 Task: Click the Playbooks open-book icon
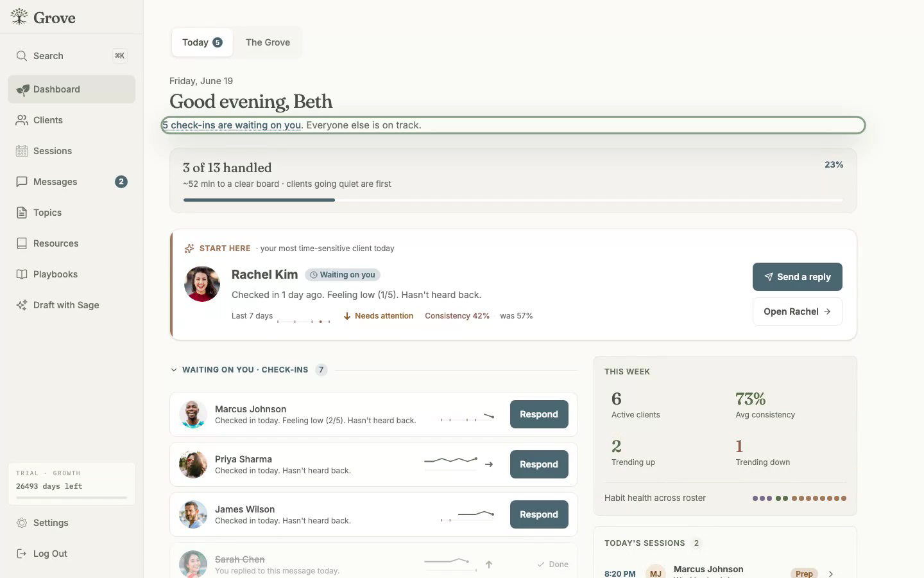pos(22,274)
